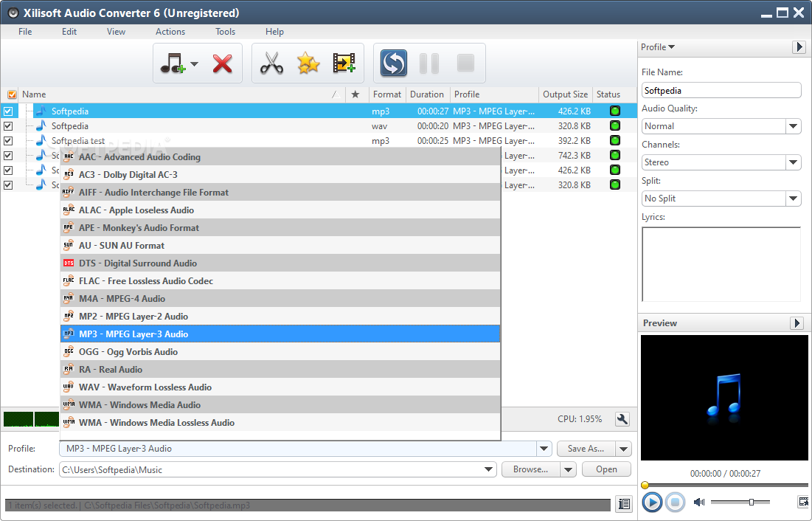The height and width of the screenshot is (521, 812).
Task: Open the Destination path dropdown
Action: 487,469
